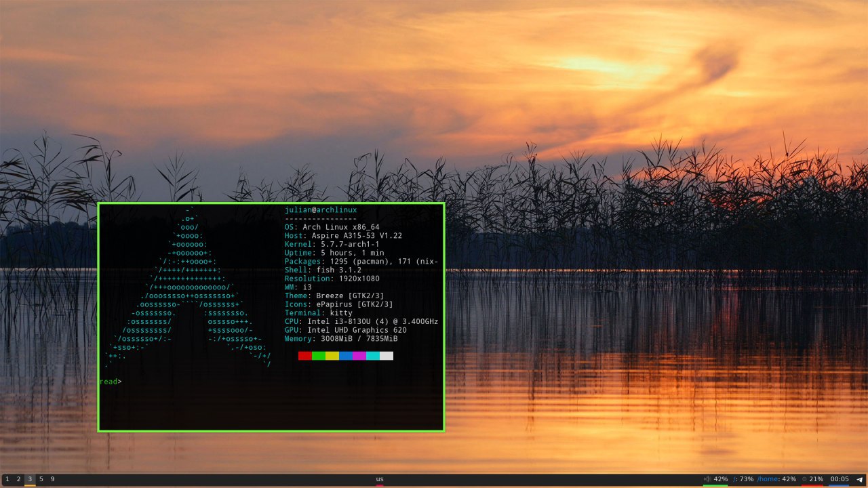Click the magenta color block in terminal
This screenshot has width=868, height=488.
[359, 356]
